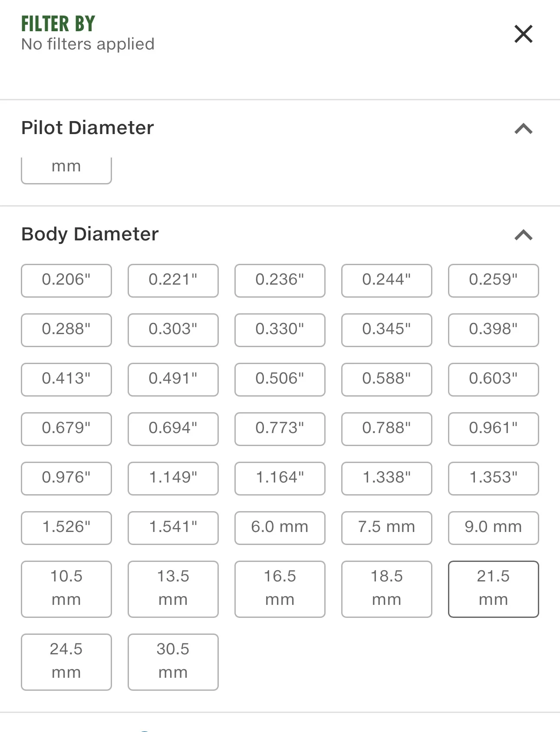This screenshot has height=732, width=560.
Task: Pick the 13.5 mm body diameter filter
Action: click(173, 589)
